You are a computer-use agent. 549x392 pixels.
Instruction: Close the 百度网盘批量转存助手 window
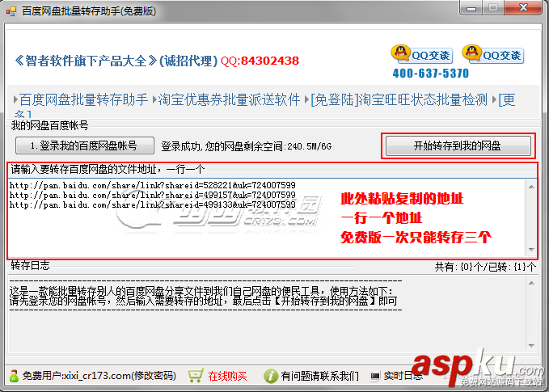(523, 8)
